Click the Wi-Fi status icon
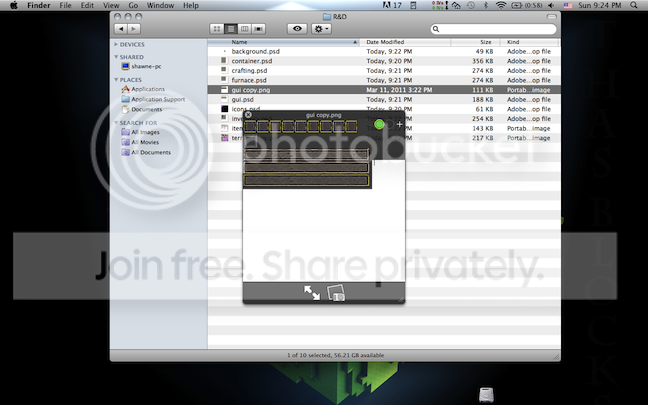 (501, 6)
